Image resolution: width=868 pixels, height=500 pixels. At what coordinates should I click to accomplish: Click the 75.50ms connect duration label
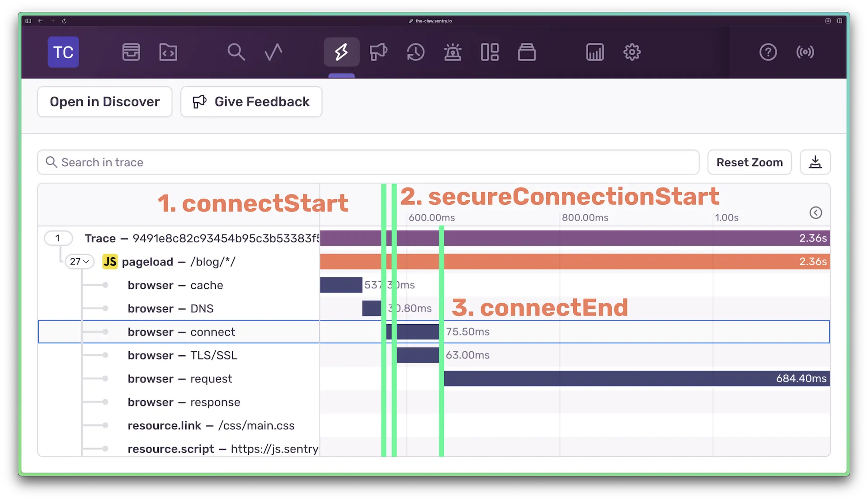point(467,332)
